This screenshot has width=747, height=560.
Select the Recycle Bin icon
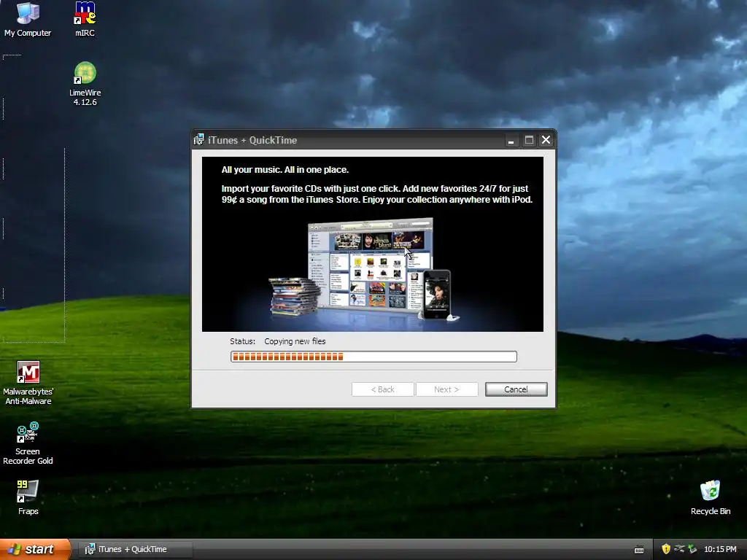click(x=711, y=497)
